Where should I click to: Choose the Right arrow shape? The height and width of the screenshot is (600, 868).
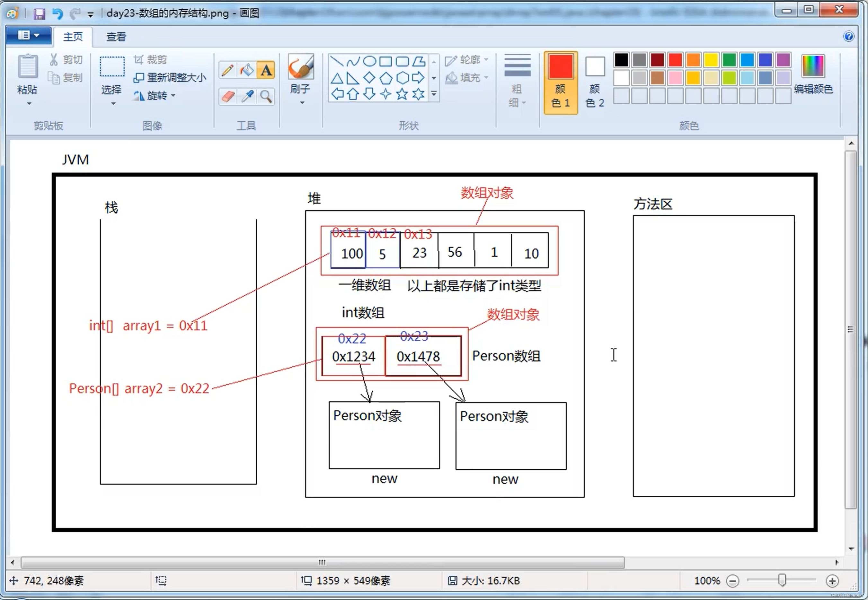pos(418,78)
